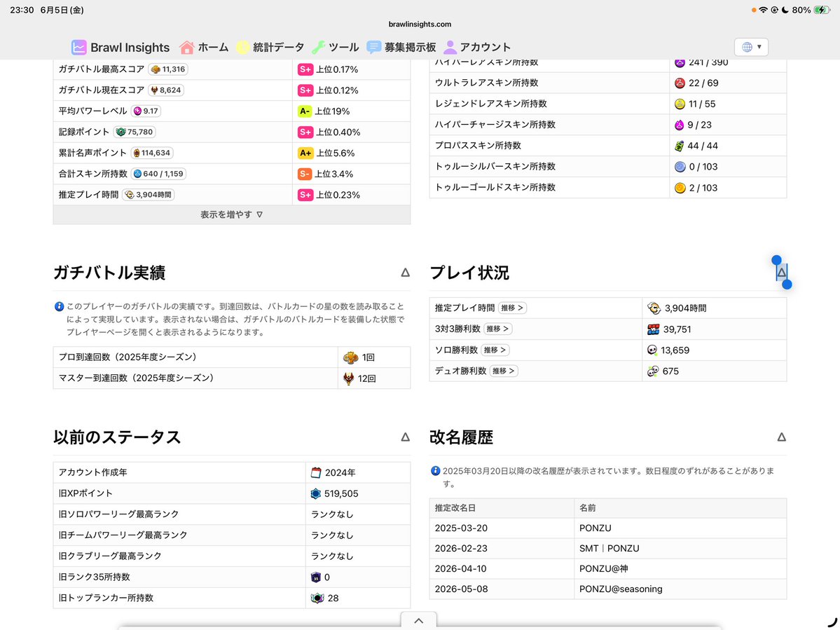Click the 累計名声ポイント 114,634 badge

point(151,153)
